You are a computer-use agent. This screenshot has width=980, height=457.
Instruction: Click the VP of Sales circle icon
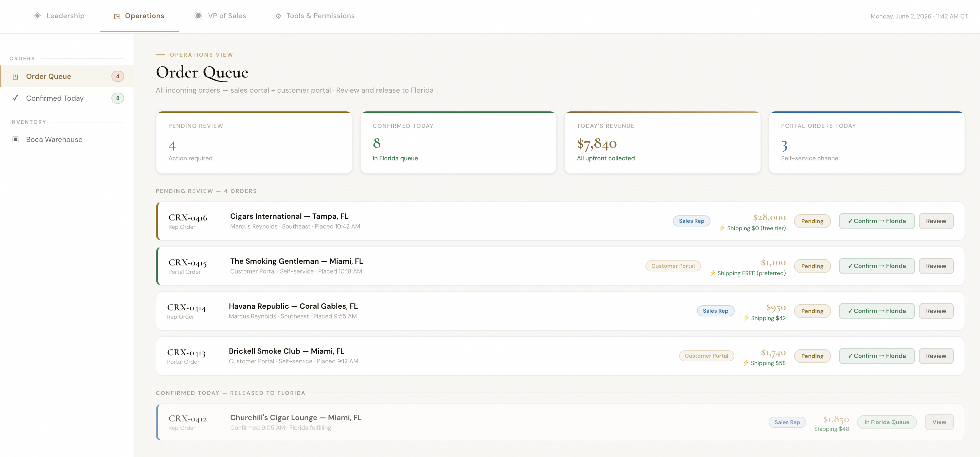(198, 15)
